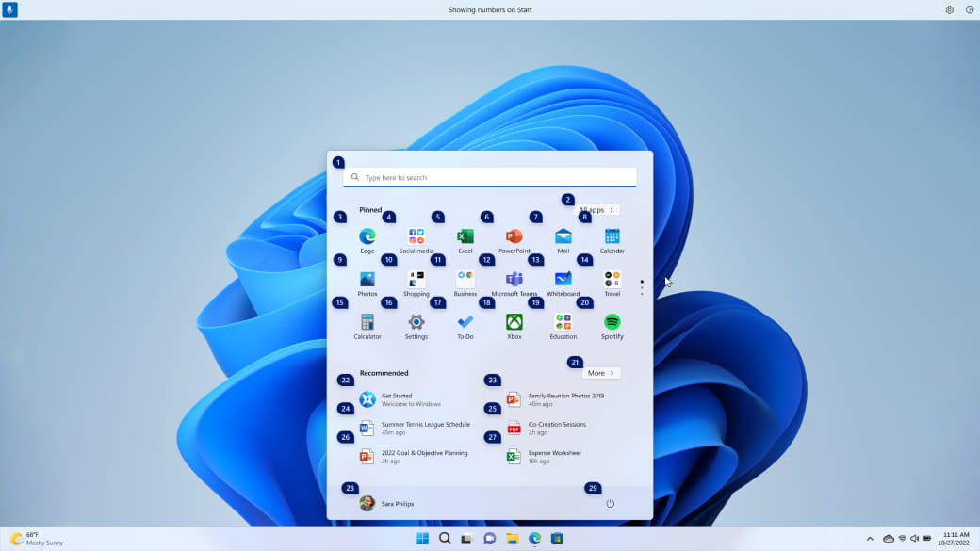980x551 pixels.
Task: Expand the All apps list
Action: (597, 210)
